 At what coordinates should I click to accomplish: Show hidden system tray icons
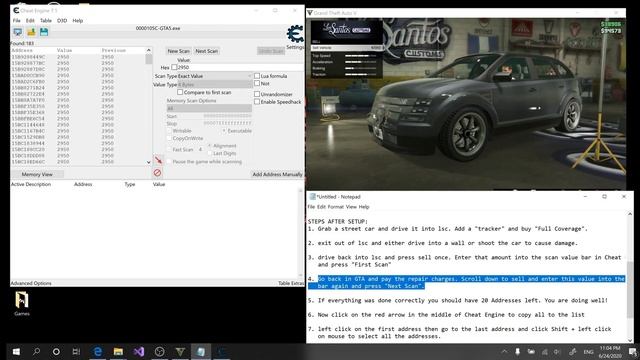[504, 351]
